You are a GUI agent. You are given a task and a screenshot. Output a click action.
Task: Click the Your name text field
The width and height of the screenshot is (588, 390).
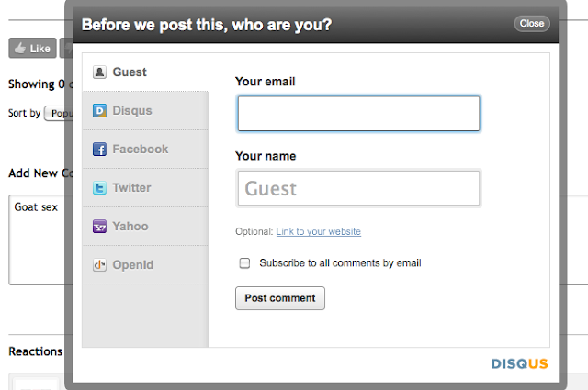[x=358, y=189]
